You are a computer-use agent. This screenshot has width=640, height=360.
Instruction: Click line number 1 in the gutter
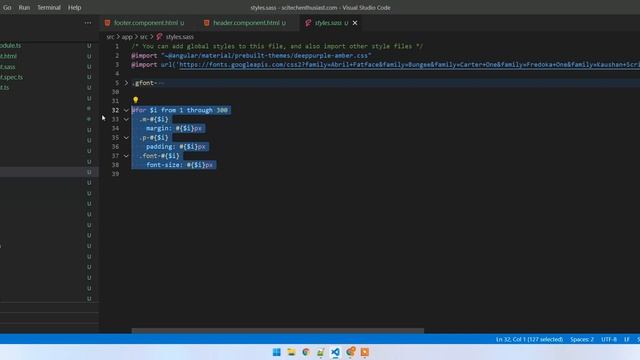(x=117, y=46)
